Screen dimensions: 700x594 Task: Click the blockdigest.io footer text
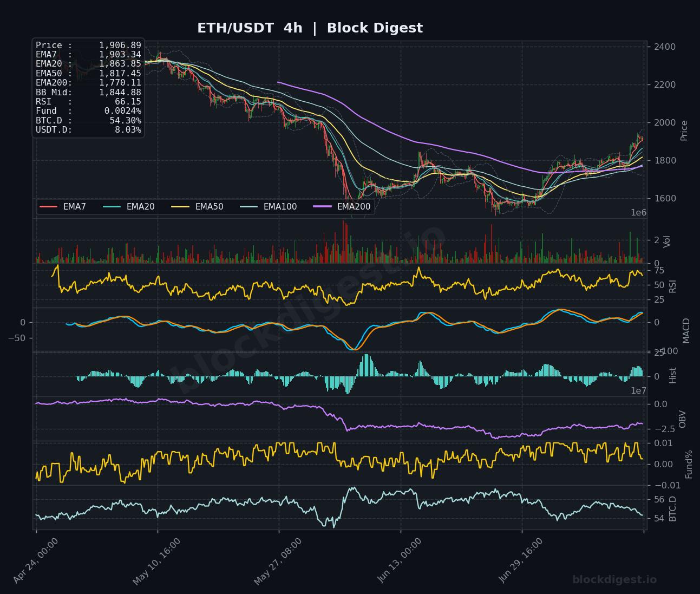[x=614, y=580]
